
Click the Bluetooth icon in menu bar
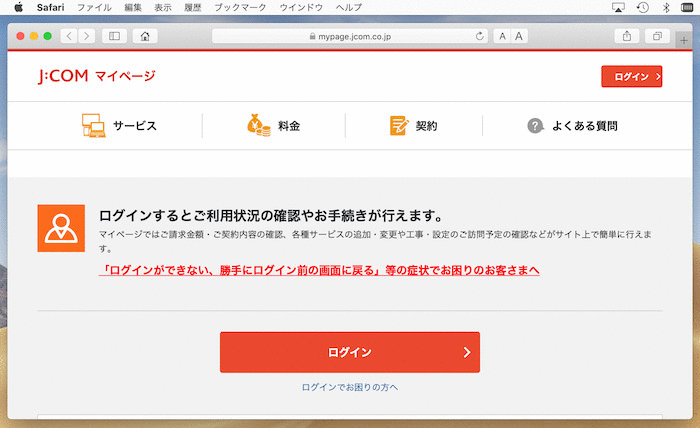666,7
